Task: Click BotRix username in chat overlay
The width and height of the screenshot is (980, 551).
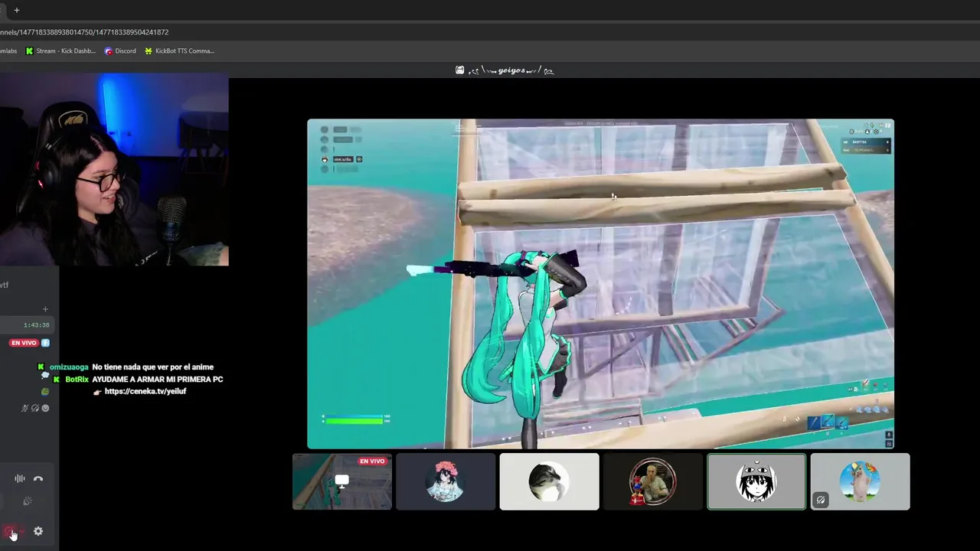Action: 77,380
